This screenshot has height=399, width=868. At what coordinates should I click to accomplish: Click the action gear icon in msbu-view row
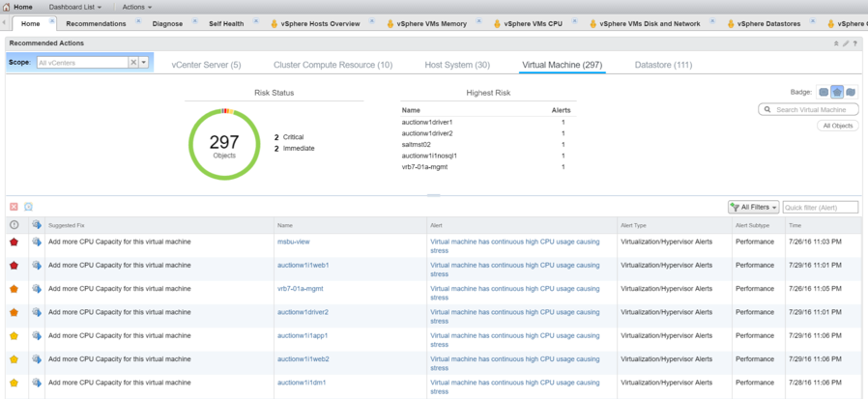coord(37,242)
